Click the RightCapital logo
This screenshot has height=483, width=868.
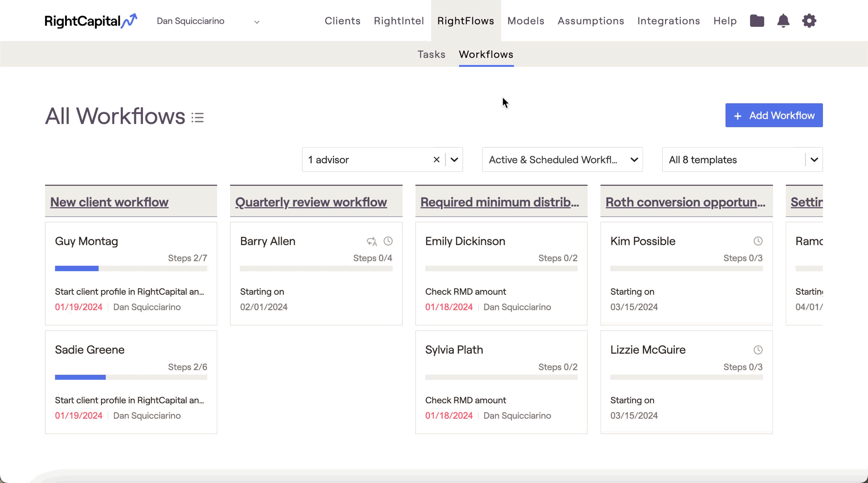91,21
